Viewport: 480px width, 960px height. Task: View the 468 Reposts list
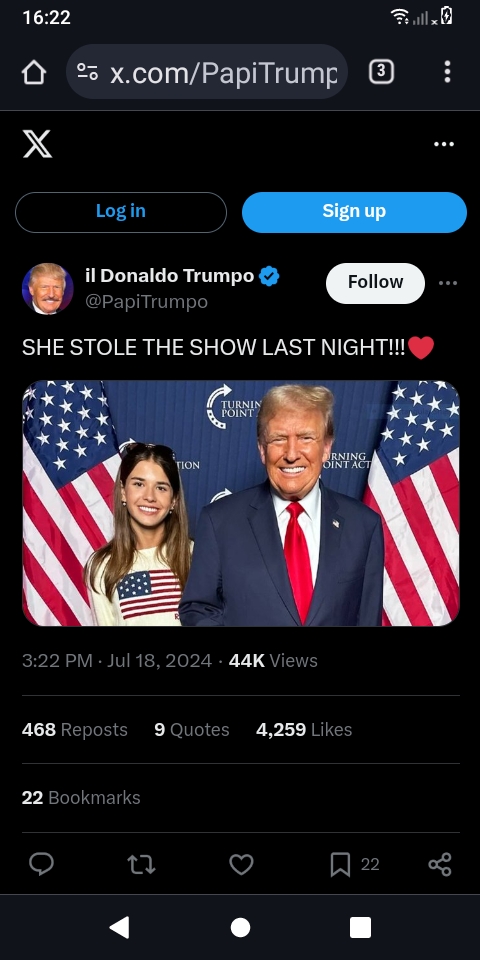[75, 730]
